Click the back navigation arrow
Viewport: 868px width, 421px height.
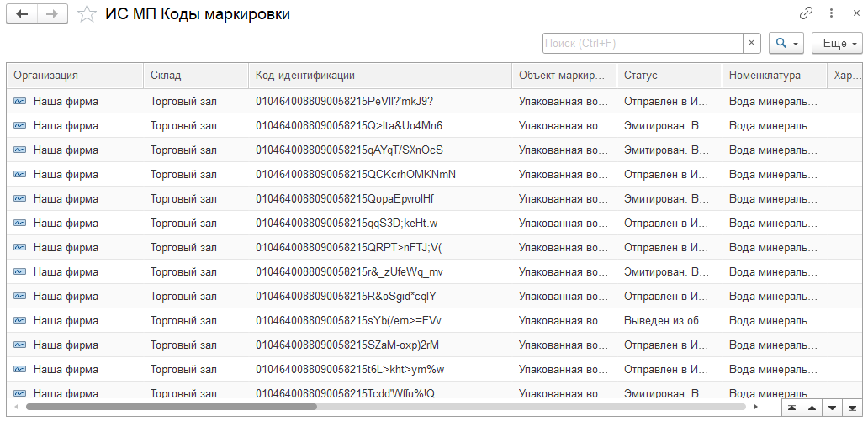point(22,14)
